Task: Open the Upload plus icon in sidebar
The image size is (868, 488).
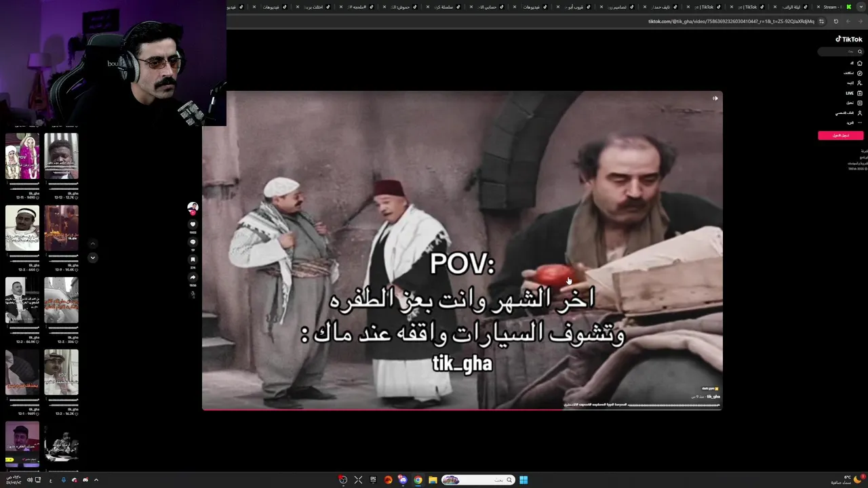Action: pos(860,103)
